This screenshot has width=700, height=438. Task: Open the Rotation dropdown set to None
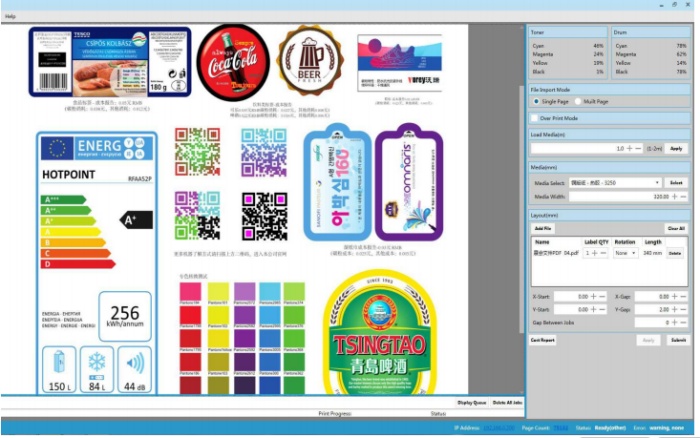[625, 253]
